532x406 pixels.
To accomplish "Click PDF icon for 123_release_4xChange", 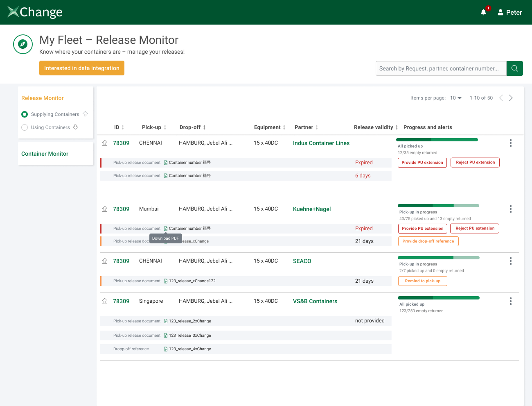I will click(x=166, y=349).
